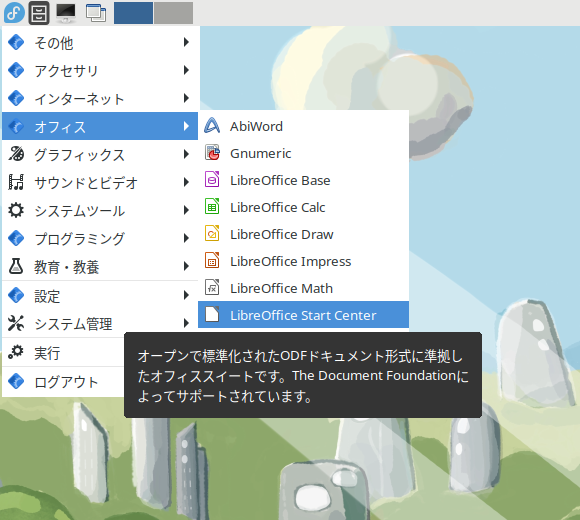
Task: Click the AbiWord icon in Office submenu
Action: [212, 126]
